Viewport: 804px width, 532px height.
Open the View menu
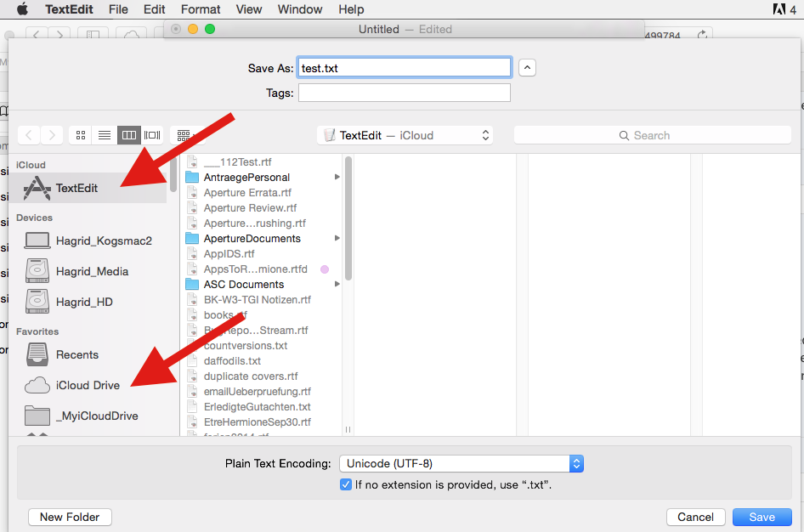click(x=249, y=9)
